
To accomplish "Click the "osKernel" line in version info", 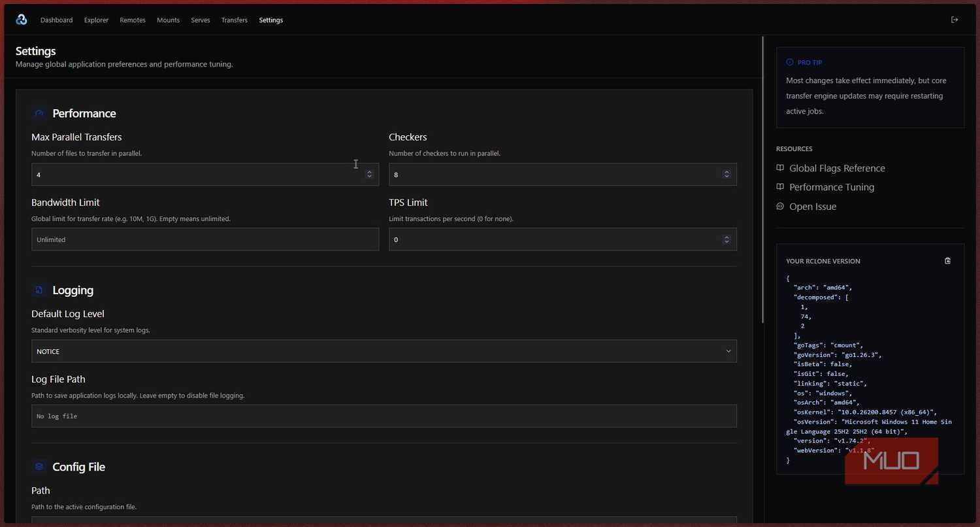I will pos(865,413).
